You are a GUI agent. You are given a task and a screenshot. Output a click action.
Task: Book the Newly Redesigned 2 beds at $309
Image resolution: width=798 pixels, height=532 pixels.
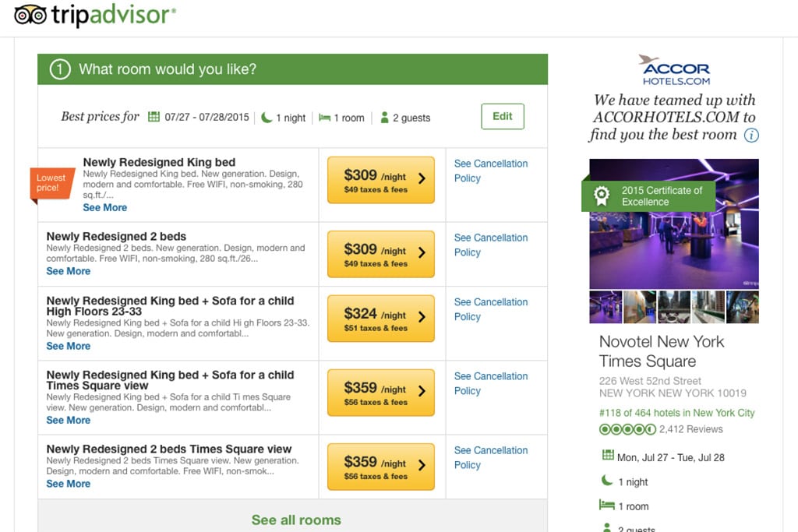[380, 254]
